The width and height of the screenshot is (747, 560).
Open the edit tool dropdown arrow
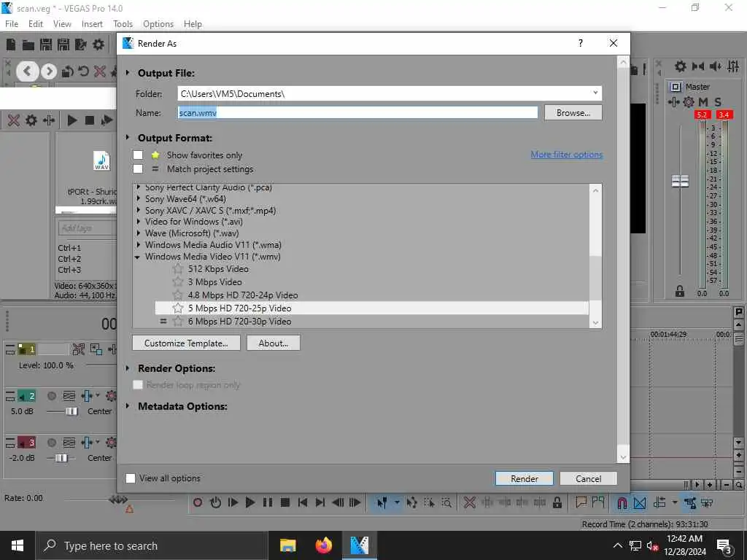pos(396,502)
